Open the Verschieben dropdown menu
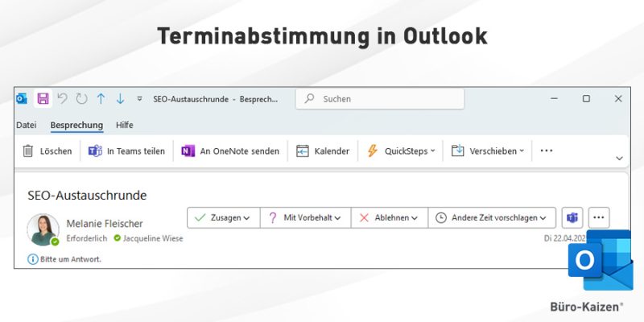644x322 pixels. [x=488, y=151]
